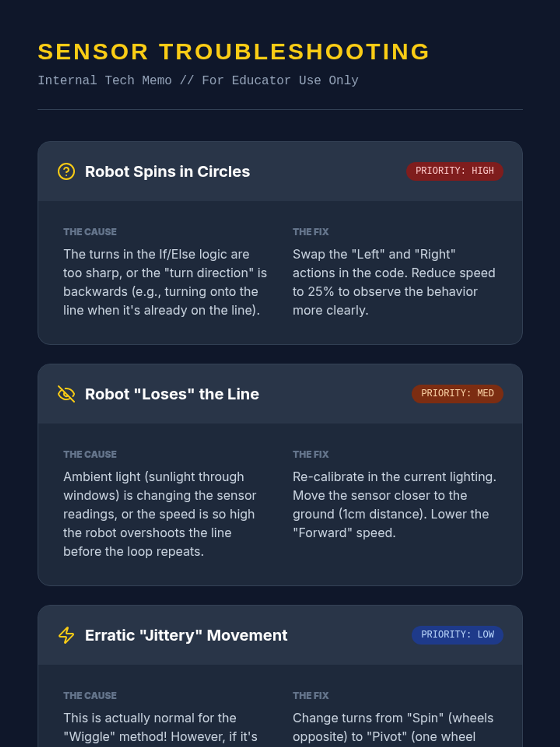This screenshot has width=560, height=747.
Task: Click the Ambient light cause paragraph
Action: 161,514
